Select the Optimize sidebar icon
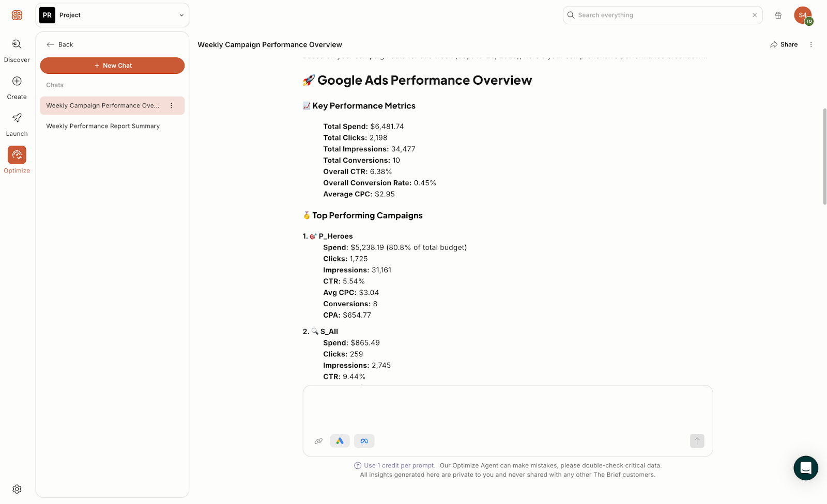 point(17,155)
